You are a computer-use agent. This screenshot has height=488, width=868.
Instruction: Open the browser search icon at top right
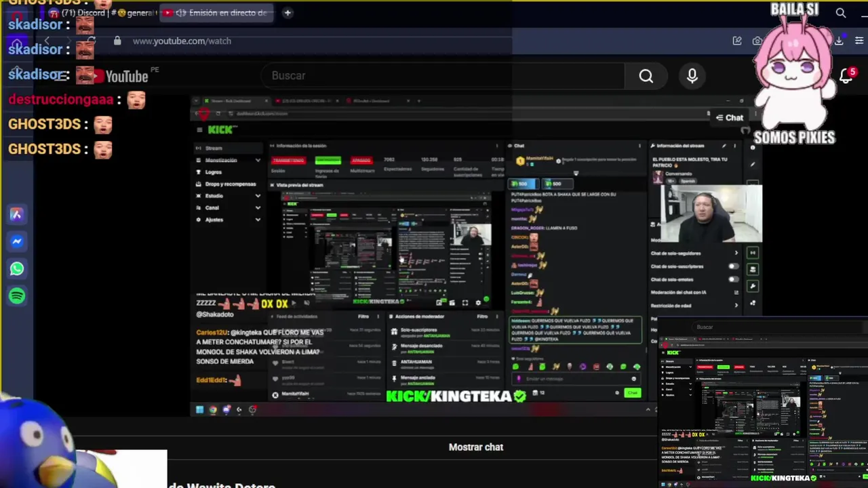point(841,13)
